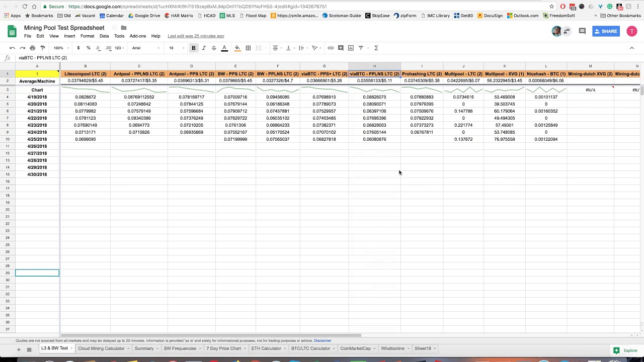The height and width of the screenshot is (362, 644).
Task: Open more number formats dropdown
Action: tap(119, 48)
